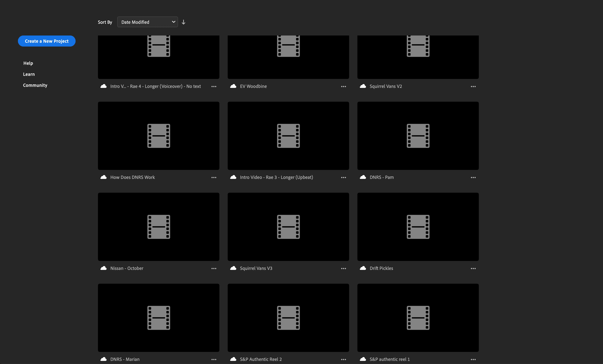Viewport: 603px width, 364px height.
Task: Open more options for How Does DNRS Work
Action: [x=214, y=178]
